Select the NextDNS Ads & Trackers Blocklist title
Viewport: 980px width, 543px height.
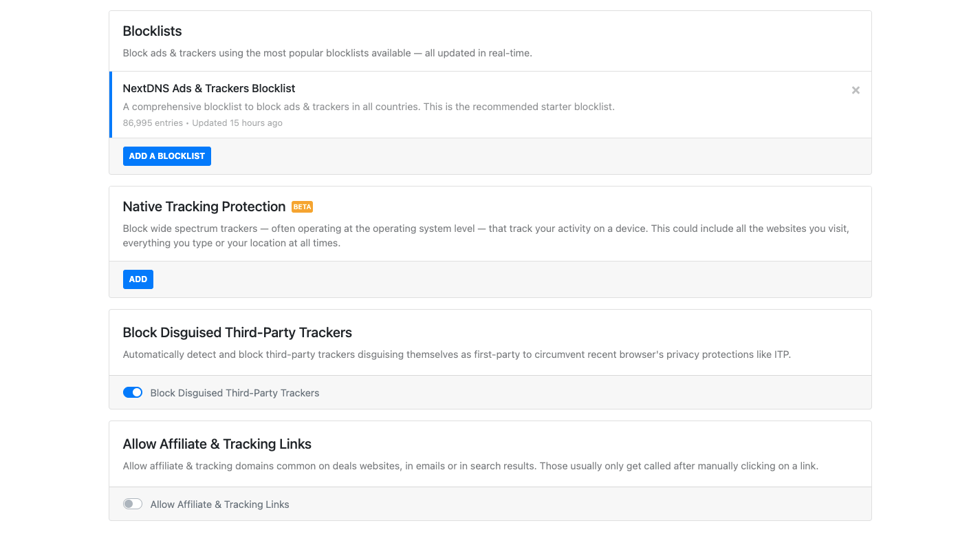coord(209,88)
